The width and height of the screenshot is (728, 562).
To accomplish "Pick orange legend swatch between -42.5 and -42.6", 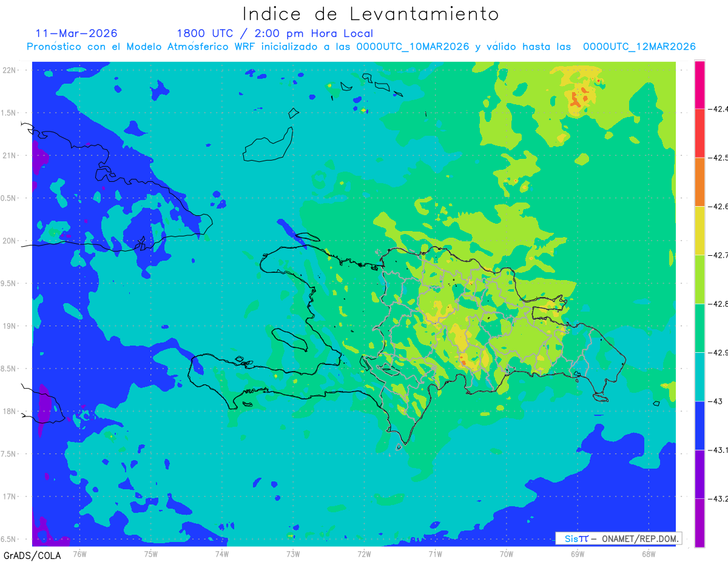I will click(x=699, y=182).
